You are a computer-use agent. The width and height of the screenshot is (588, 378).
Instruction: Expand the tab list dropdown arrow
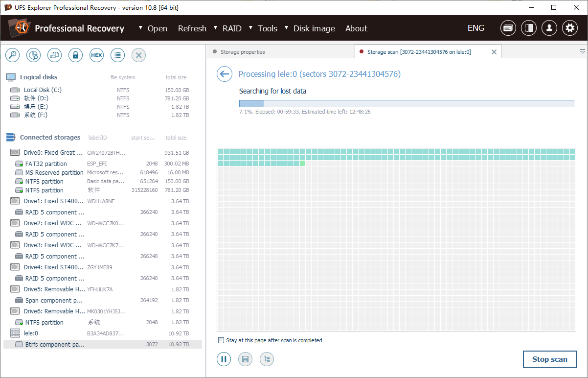(583, 51)
